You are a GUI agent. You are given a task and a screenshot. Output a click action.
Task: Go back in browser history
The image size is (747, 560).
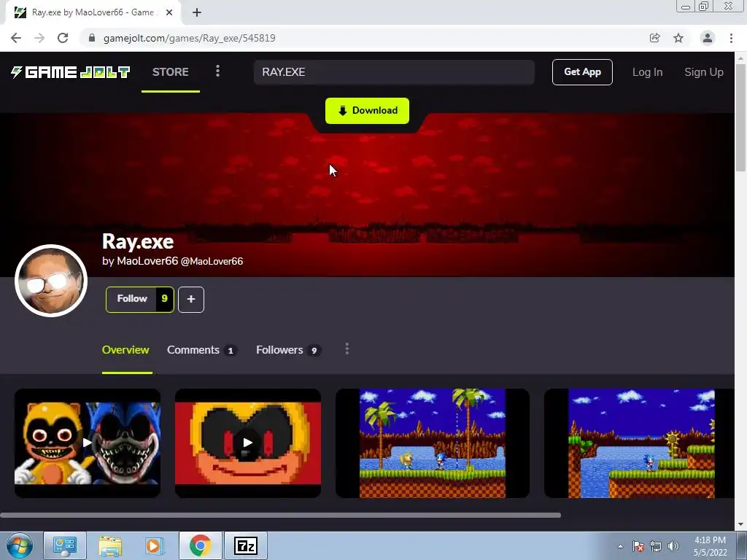(16, 38)
